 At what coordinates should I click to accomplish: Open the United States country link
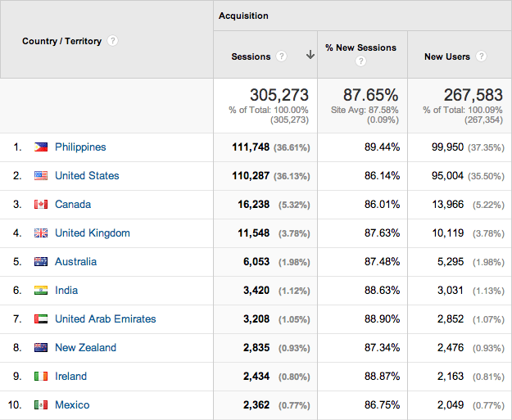[87, 176]
